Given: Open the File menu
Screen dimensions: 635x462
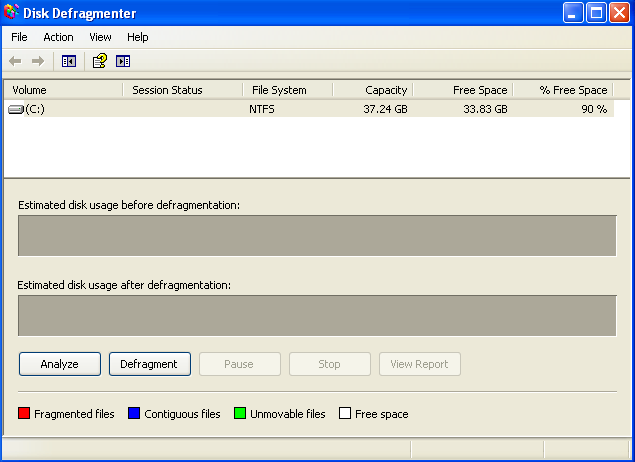Looking at the screenshot, I should tap(19, 37).
